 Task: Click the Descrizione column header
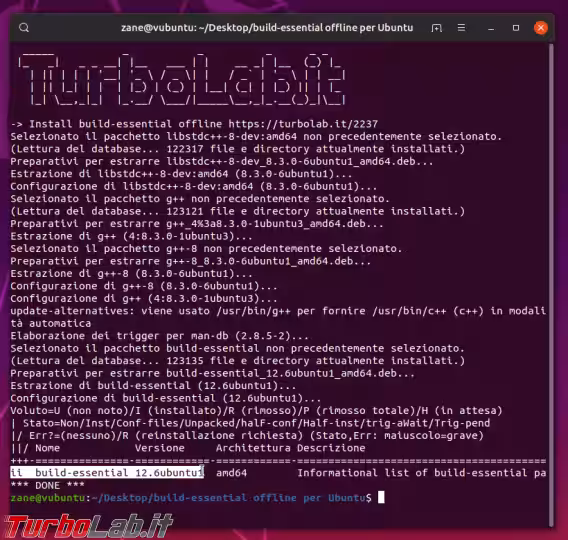tap(331, 448)
